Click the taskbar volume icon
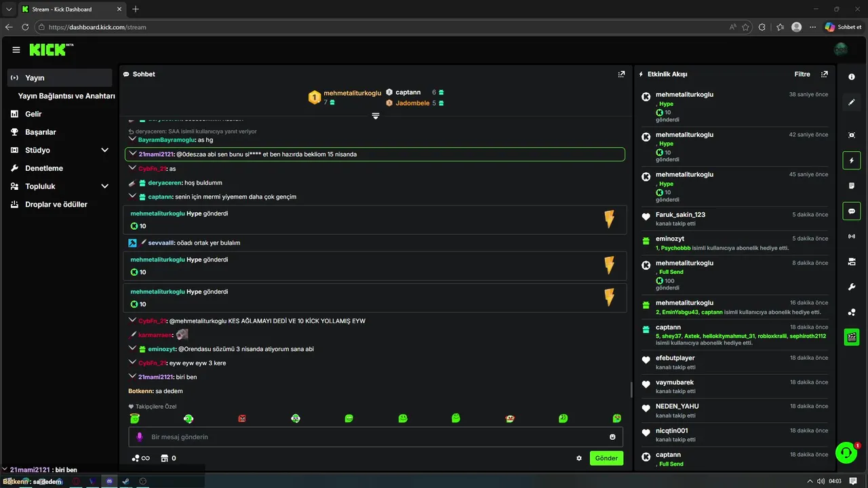The image size is (868, 488). coord(821,481)
